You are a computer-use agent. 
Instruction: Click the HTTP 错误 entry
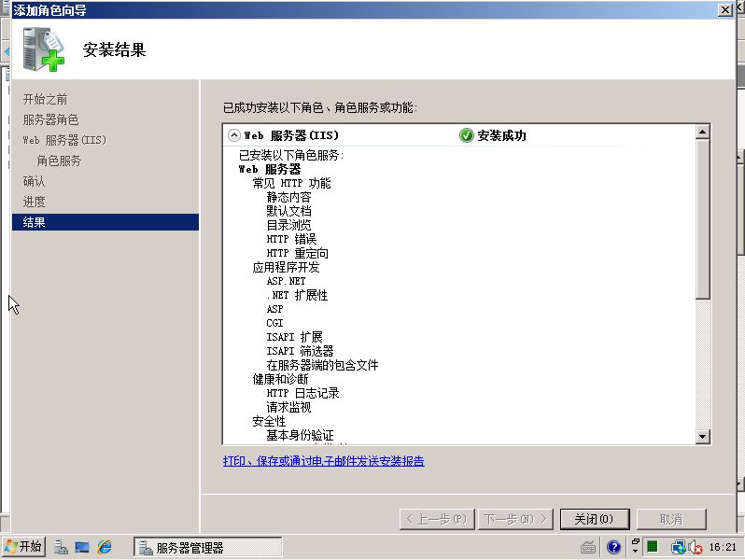(x=291, y=239)
